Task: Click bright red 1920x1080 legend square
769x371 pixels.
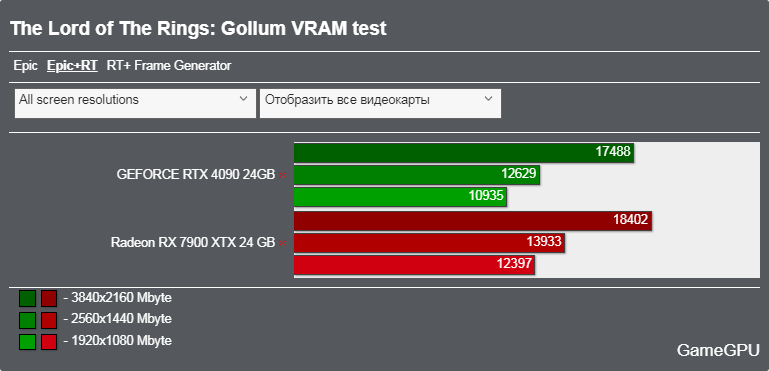Action: 49,342
